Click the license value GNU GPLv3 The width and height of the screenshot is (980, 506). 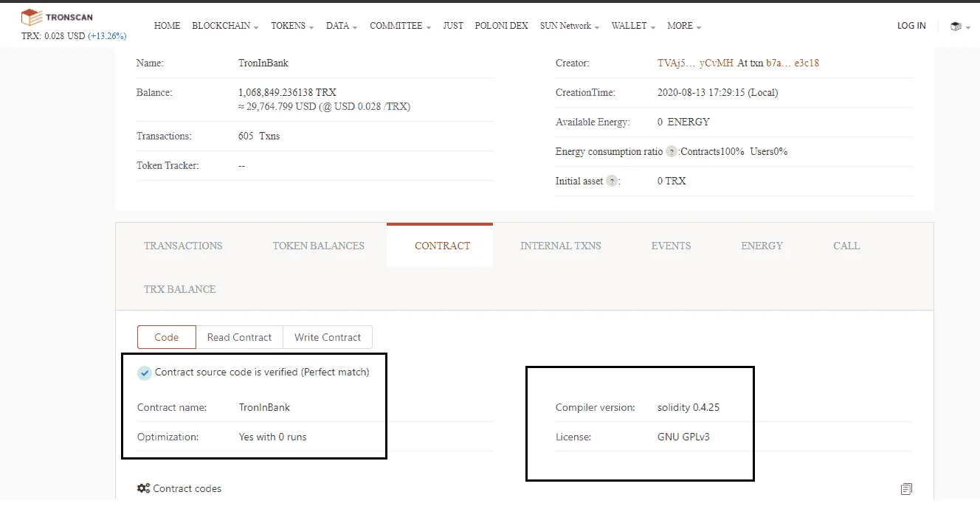point(683,437)
